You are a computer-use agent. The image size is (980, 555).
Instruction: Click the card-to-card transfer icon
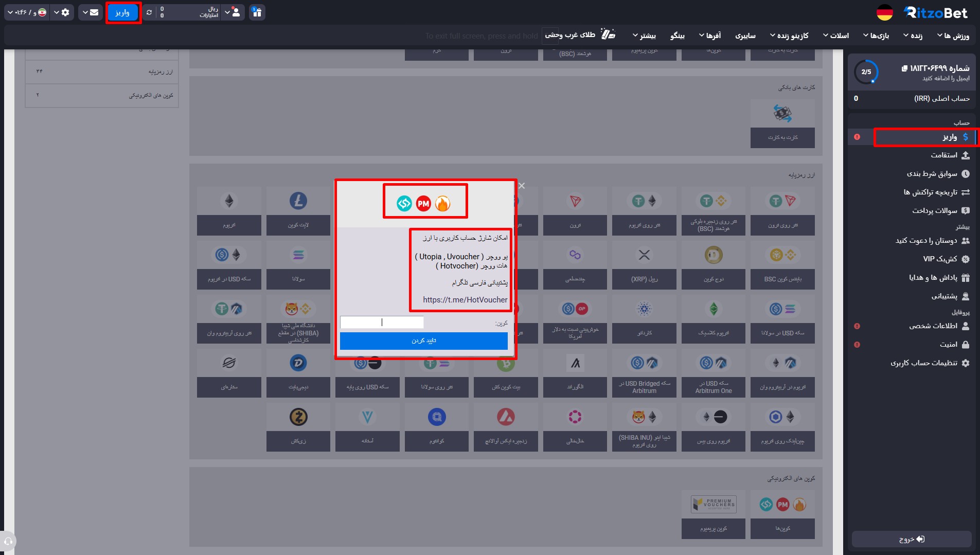click(782, 113)
